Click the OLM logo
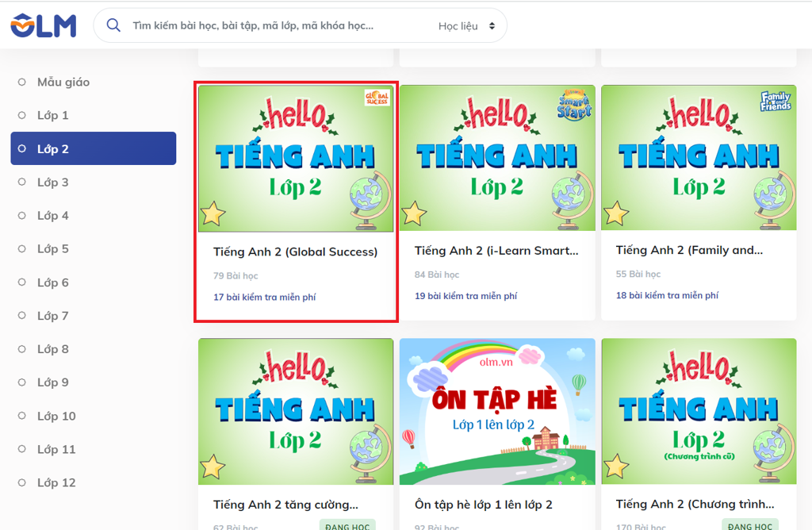812x530 pixels. click(x=44, y=25)
